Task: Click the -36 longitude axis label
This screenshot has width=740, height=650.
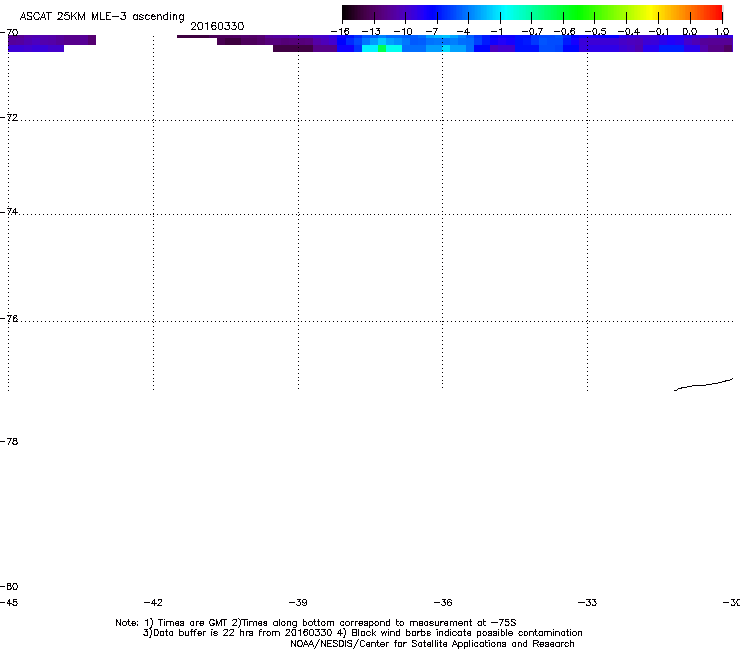Action: [443, 602]
